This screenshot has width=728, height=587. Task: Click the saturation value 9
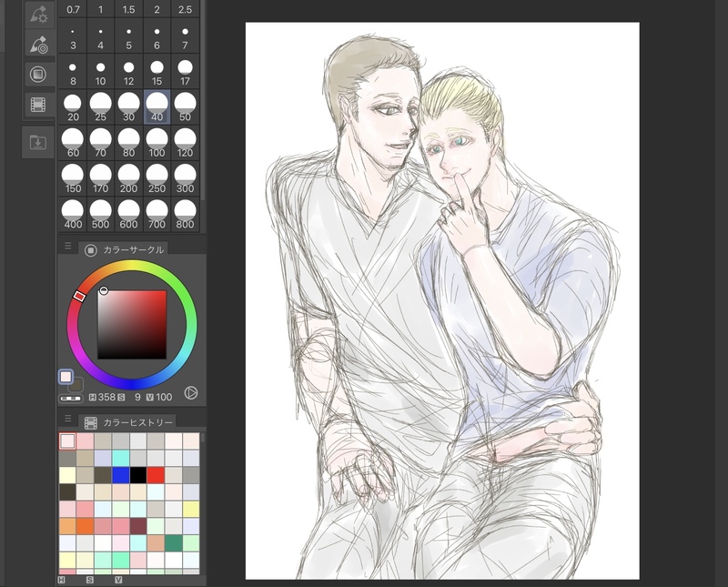click(137, 397)
